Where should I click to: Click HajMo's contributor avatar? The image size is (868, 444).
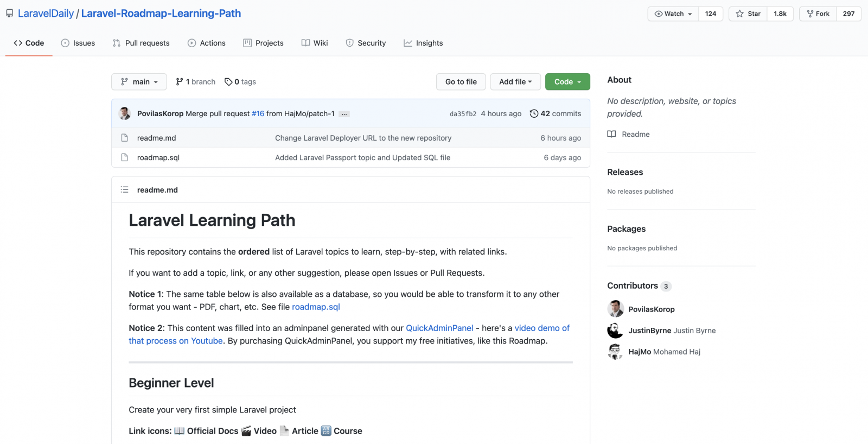615,351
